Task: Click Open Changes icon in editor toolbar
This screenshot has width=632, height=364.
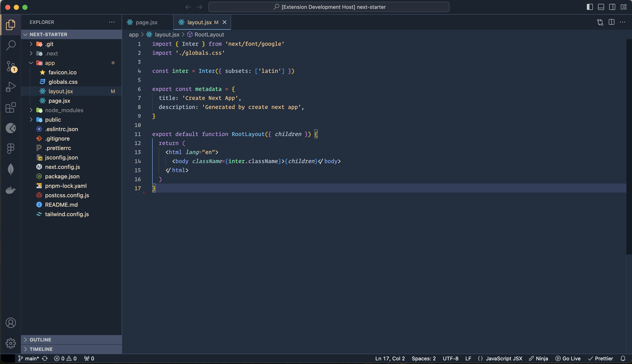Action: pyautogui.click(x=600, y=22)
